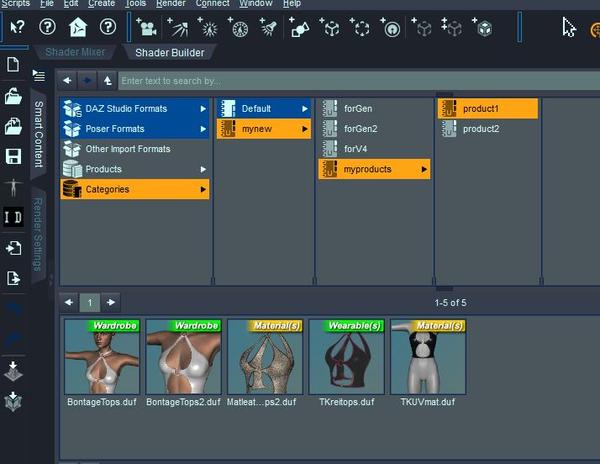Switch to the Shader Mixer tab
The height and width of the screenshot is (464, 600).
[x=75, y=52]
